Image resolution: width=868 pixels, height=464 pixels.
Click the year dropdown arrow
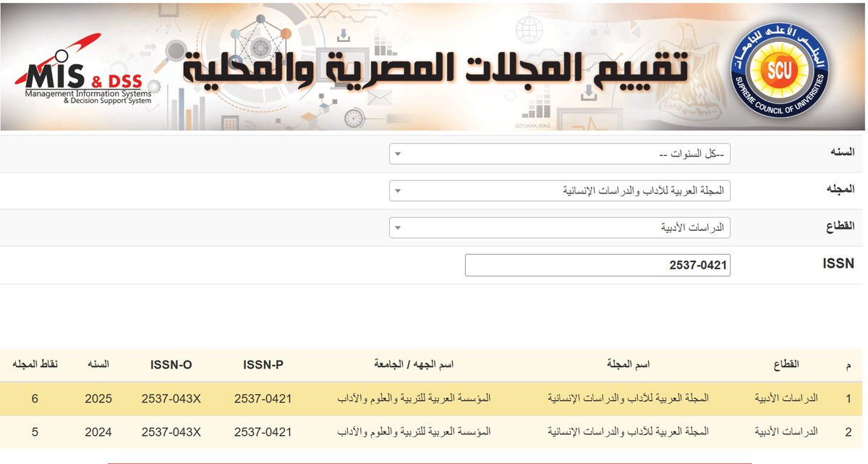(398, 154)
